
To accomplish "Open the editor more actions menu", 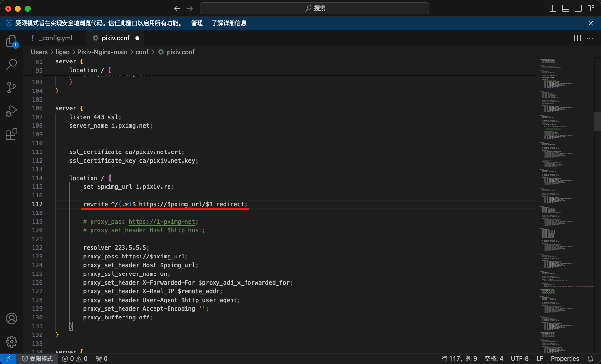I will 590,38.
